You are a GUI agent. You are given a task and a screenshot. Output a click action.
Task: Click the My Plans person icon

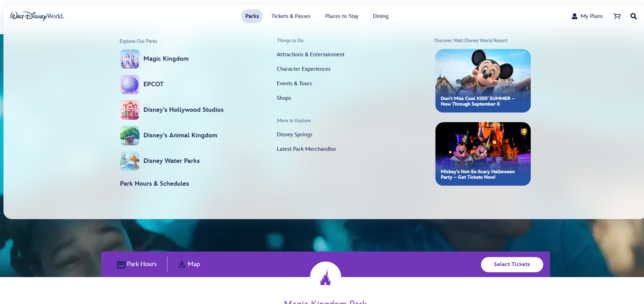pos(575,16)
